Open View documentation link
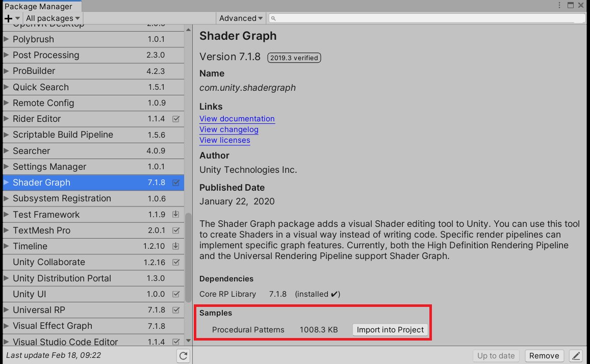Image resolution: width=590 pixels, height=364 pixels. click(x=237, y=119)
